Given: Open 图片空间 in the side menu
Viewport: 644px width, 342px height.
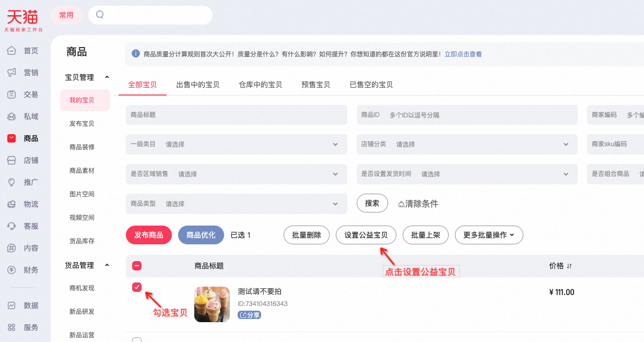Looking at the screenshot, I should pyautogui.click(x=82, y=194).
